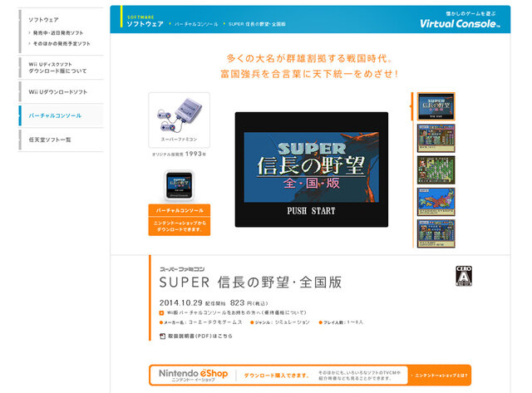The height and width of the screenshot is (393, 532).
Task: Select the last screenshot thumbnail
Action: click(436, 233)
